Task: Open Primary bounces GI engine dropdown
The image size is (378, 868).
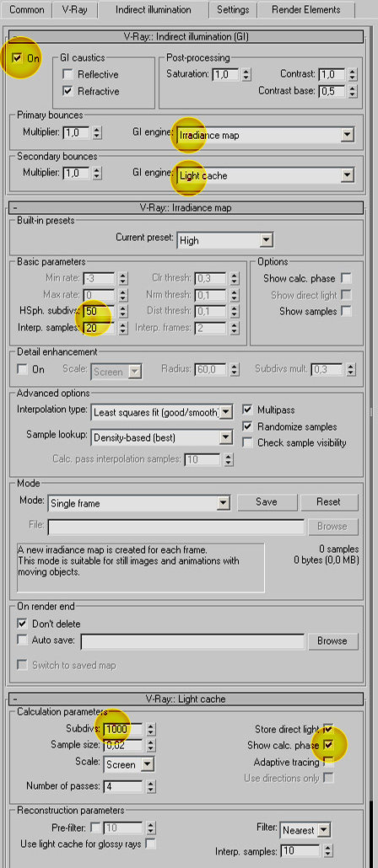Action: point(348,135)
